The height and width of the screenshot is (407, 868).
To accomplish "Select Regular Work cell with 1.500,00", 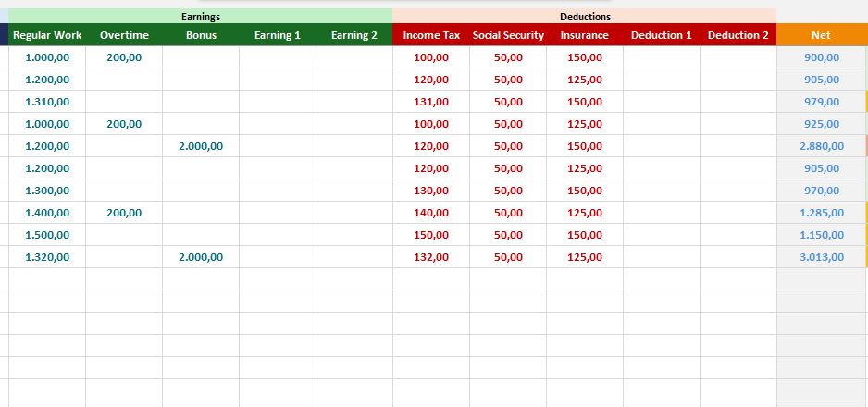I will 47,235.
